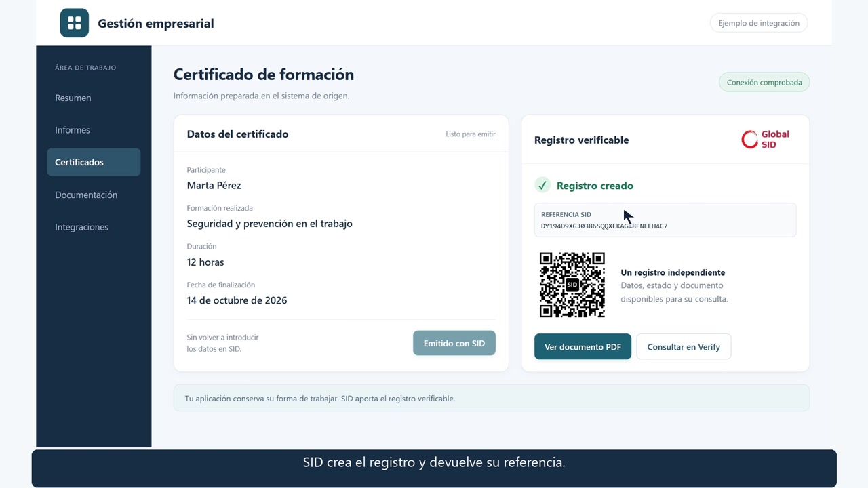868x488 pixels.
Task: Click the Emitido con SID button
Action: tap(454, 343)
